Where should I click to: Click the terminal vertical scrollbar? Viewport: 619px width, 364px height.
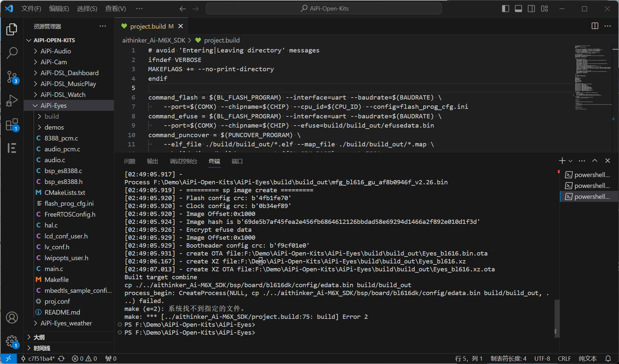[557, 318]
